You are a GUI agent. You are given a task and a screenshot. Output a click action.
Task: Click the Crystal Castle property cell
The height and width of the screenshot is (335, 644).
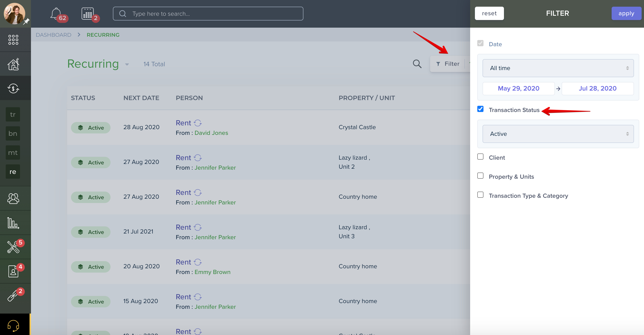click(x=357, y=127)
